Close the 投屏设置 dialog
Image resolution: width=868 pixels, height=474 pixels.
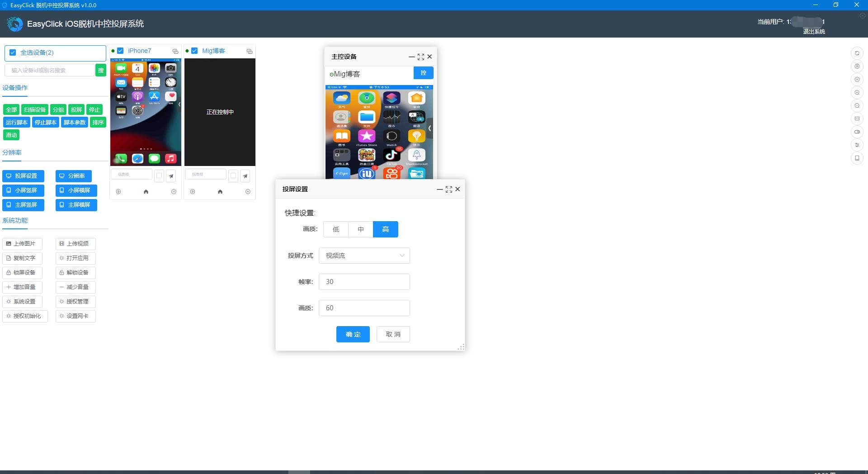(458, 190)
